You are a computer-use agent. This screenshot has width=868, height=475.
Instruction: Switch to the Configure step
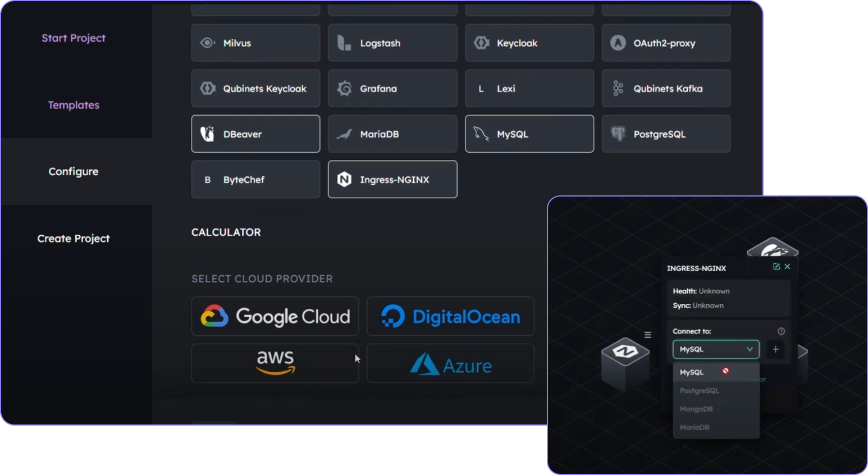tap(74, 171)
